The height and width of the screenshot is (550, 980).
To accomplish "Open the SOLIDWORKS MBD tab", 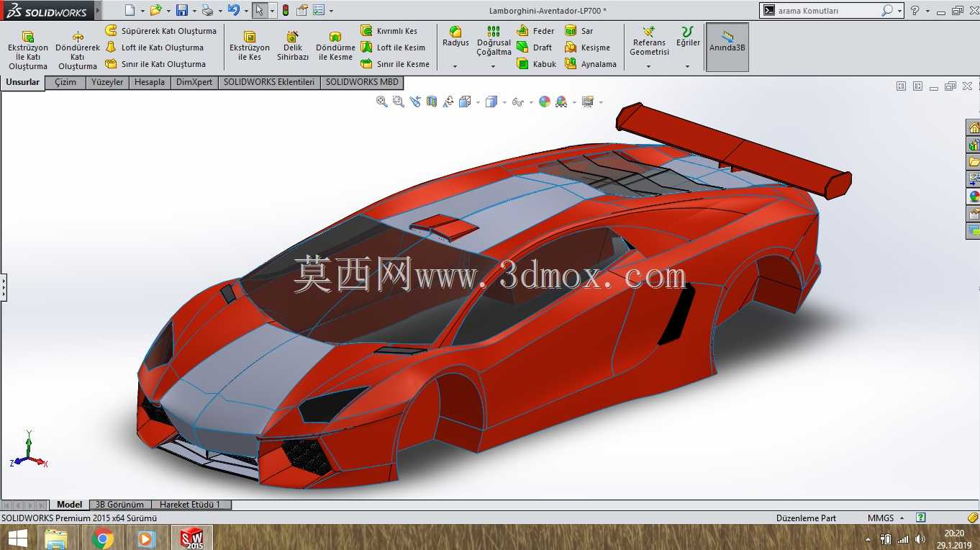I will (362, 82).
